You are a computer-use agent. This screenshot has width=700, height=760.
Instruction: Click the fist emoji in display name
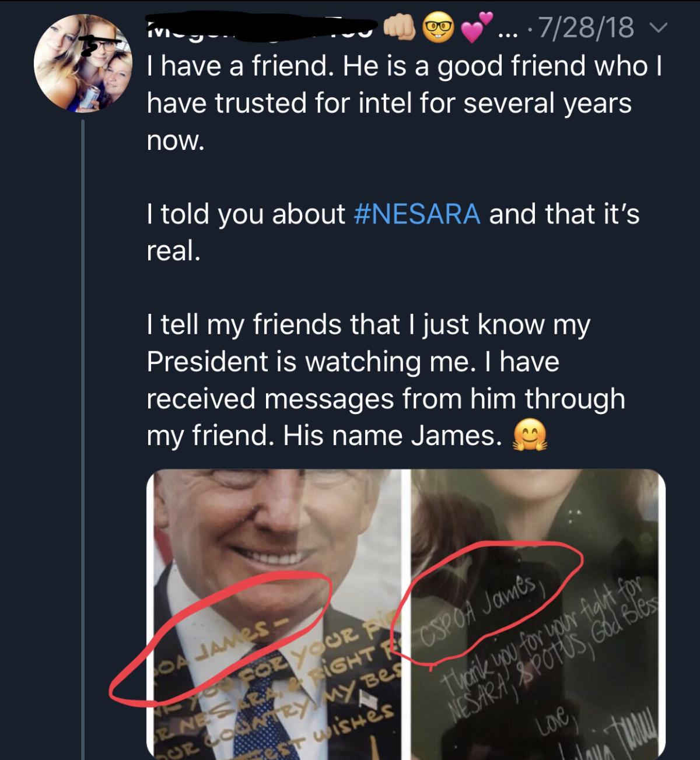pyautogui.click(x=398, y=26)
